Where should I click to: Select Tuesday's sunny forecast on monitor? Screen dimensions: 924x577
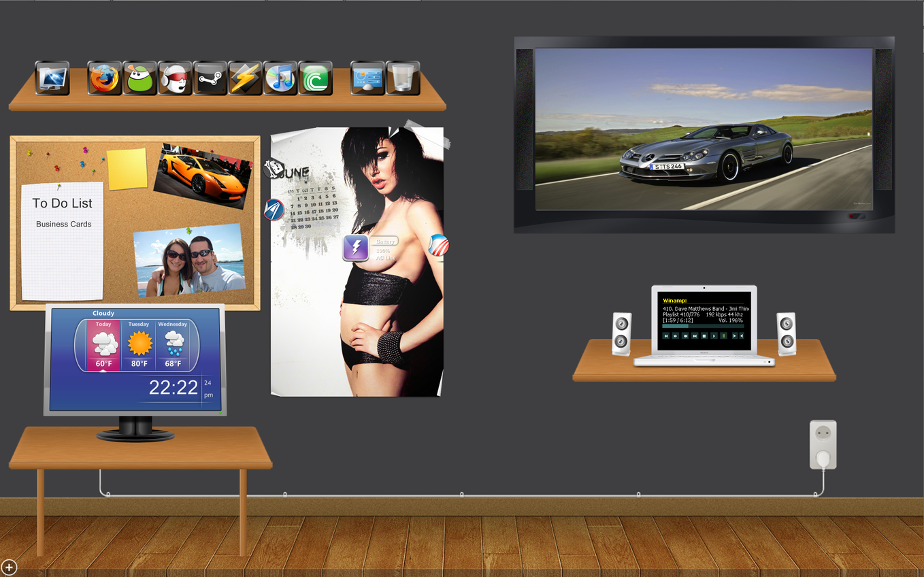click(x=139, y=345)
